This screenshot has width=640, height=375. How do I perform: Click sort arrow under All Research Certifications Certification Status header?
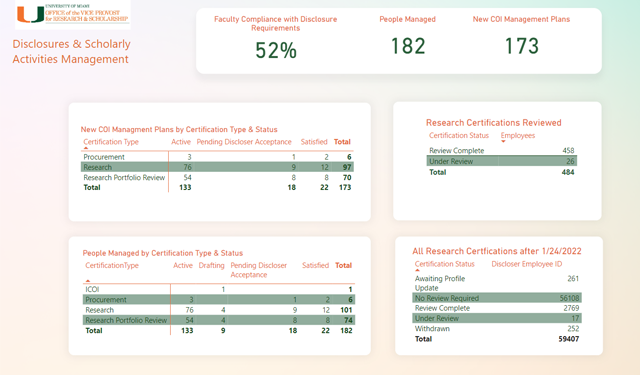[x=417, y=270]
